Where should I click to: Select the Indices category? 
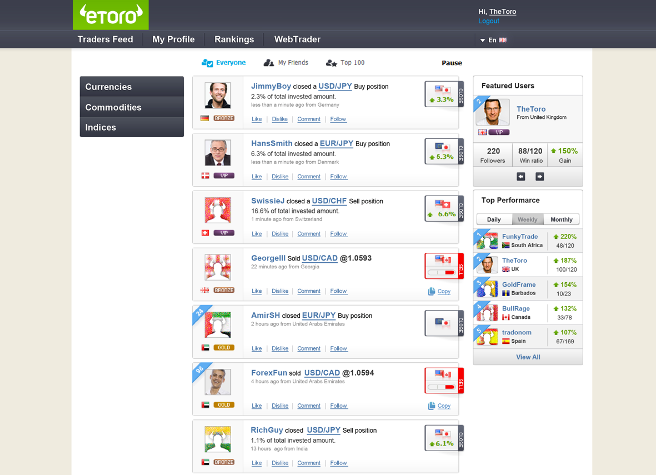[132, 127]
